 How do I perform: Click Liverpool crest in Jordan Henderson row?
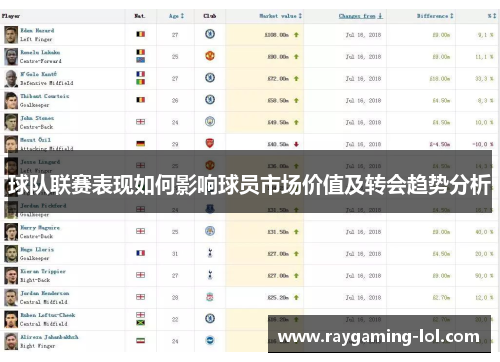click(210, 297)
